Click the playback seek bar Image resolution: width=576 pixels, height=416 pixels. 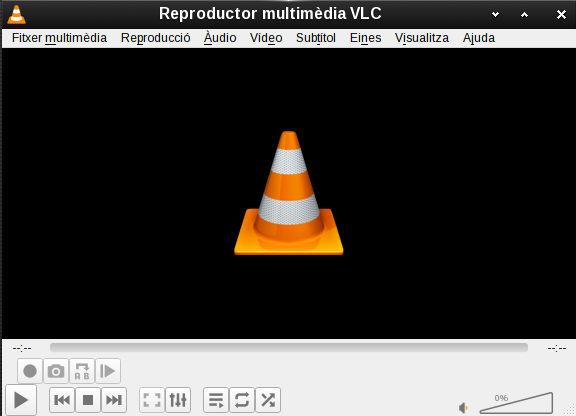(x=289, y=348)
